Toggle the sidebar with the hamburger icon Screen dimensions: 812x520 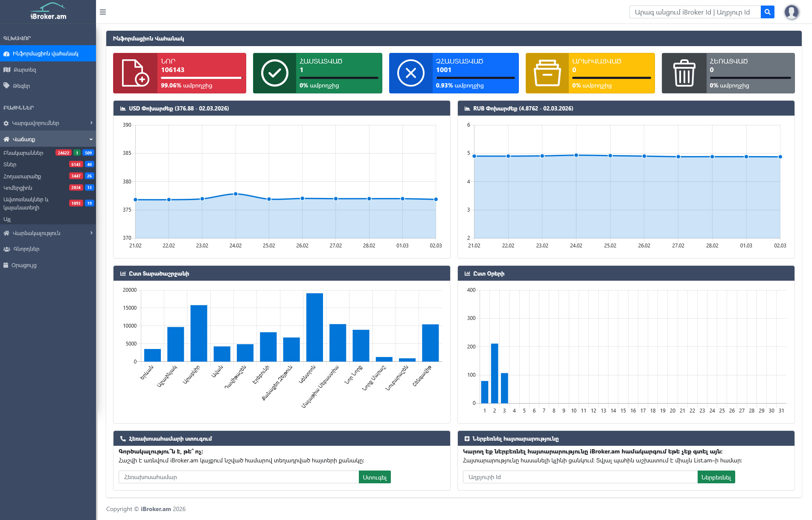[x=102, y=12]
